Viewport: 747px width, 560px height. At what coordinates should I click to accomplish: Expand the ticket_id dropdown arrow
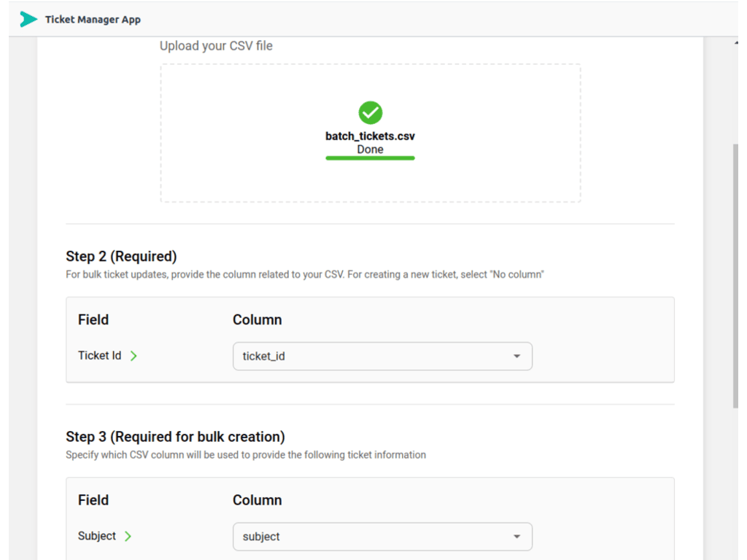(x=516, y=357)
